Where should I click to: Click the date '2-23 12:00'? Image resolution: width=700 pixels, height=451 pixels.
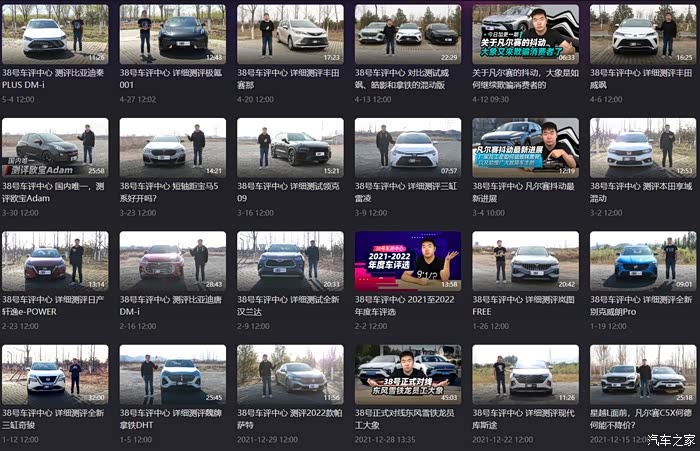[20, 326]
